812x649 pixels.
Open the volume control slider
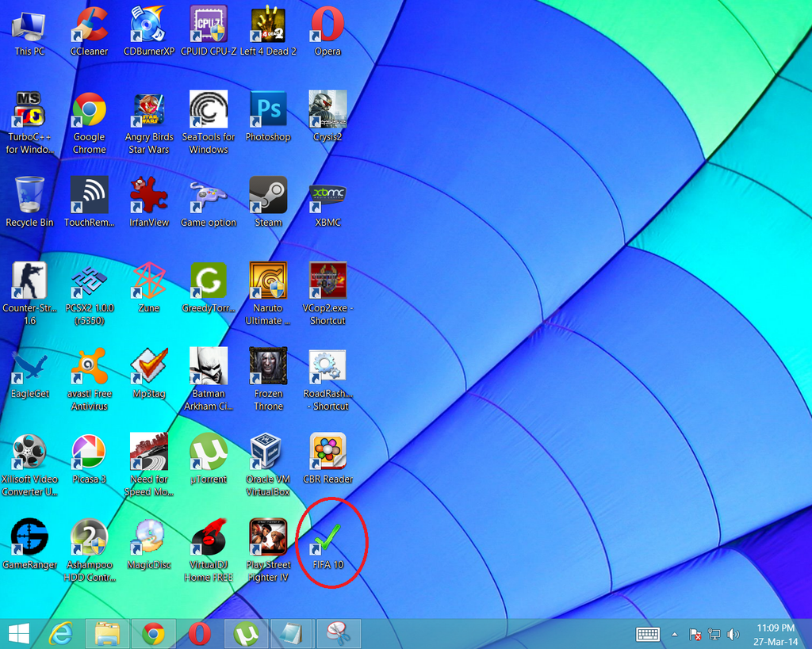point(733,634)
